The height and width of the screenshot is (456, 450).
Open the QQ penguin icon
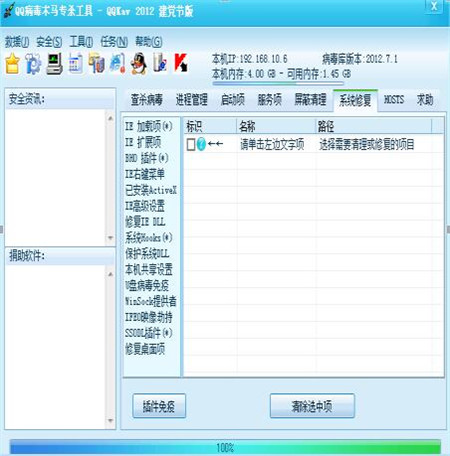(x=139, y=63)
